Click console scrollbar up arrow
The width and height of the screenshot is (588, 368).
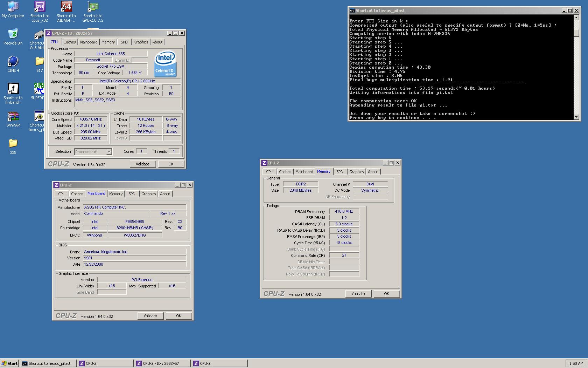576,17
